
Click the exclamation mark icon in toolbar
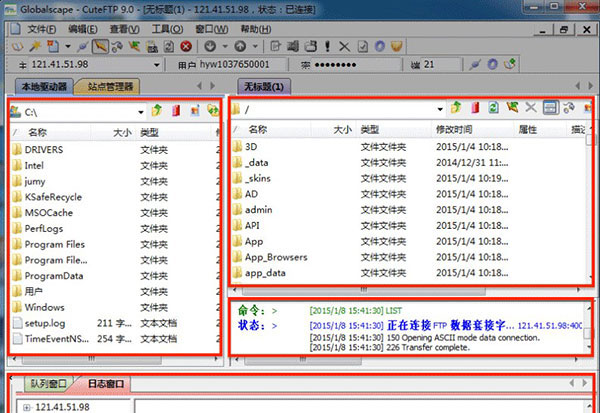pos(327,46)
